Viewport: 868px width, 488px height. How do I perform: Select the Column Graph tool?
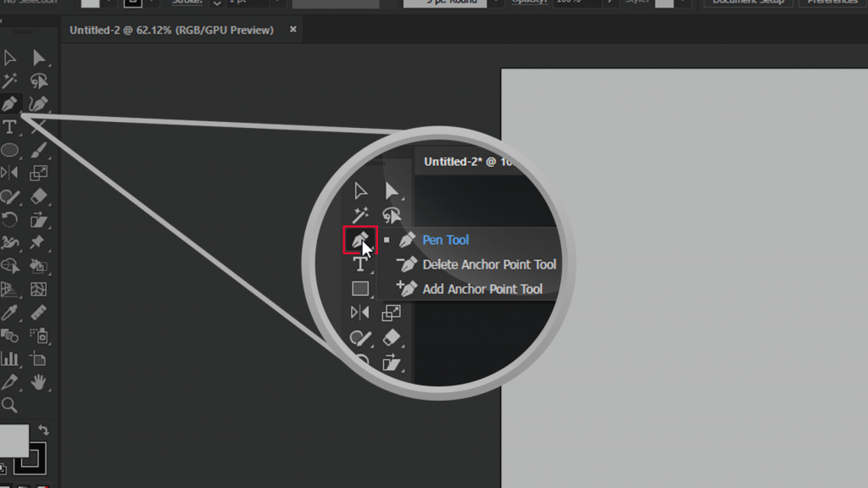[10, 358]
